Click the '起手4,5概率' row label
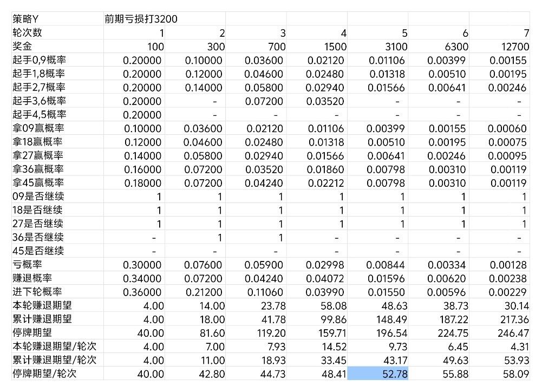This screenshot has height=392, width=542. 39,114
